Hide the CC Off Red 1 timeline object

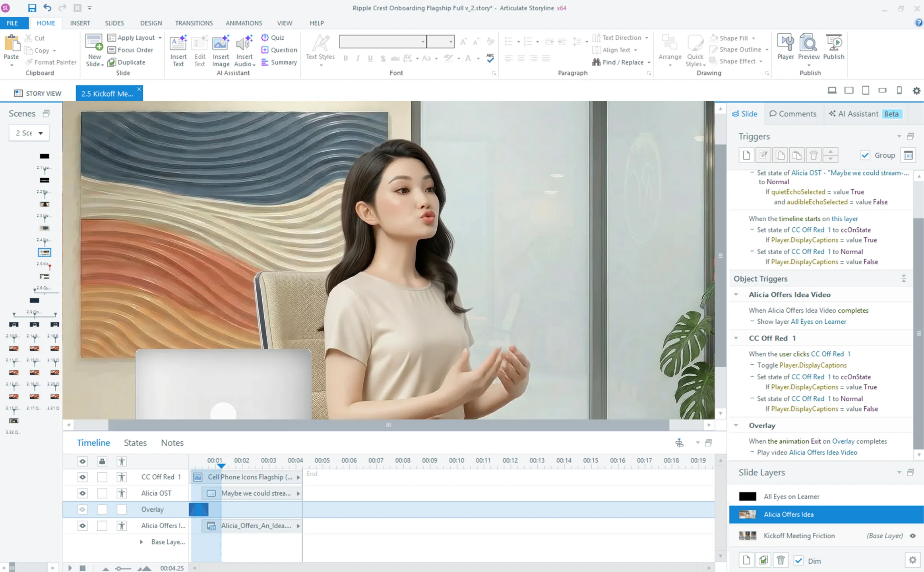(x=82, y=477)
